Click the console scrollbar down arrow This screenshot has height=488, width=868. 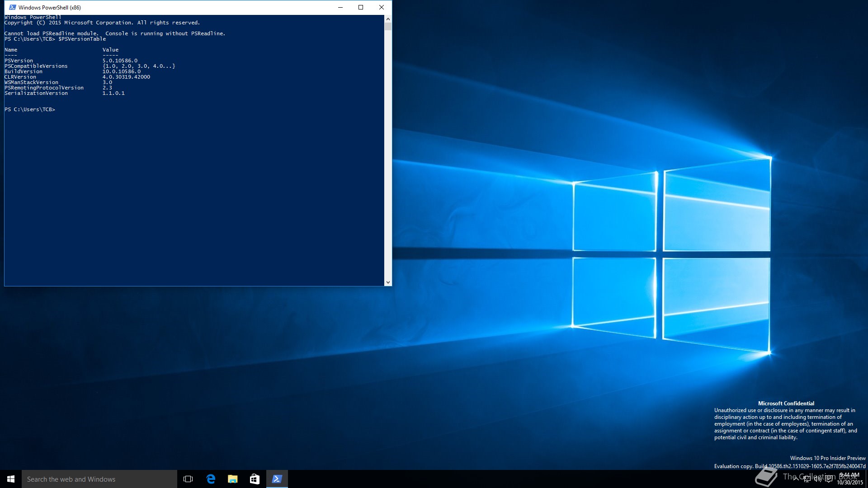click(388, 282)
